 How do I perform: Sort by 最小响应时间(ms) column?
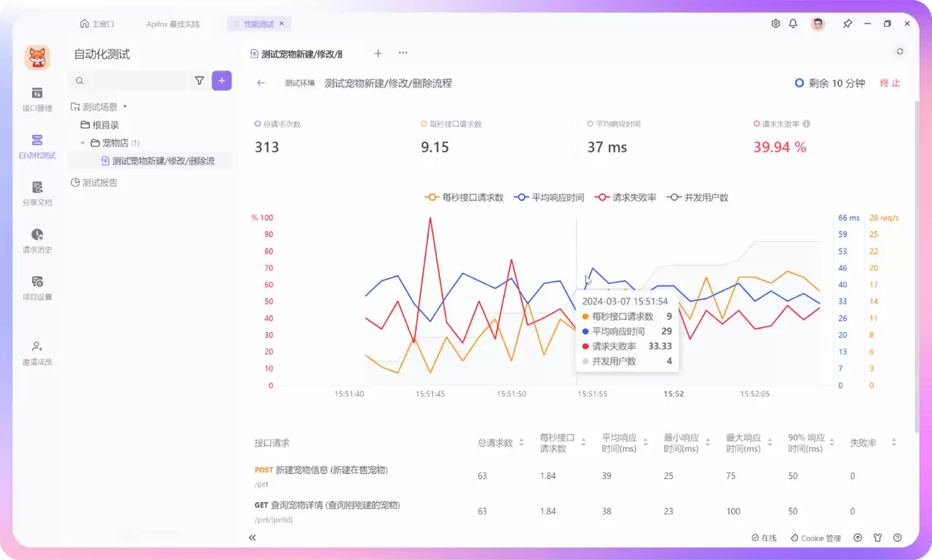tap(707, 443)
